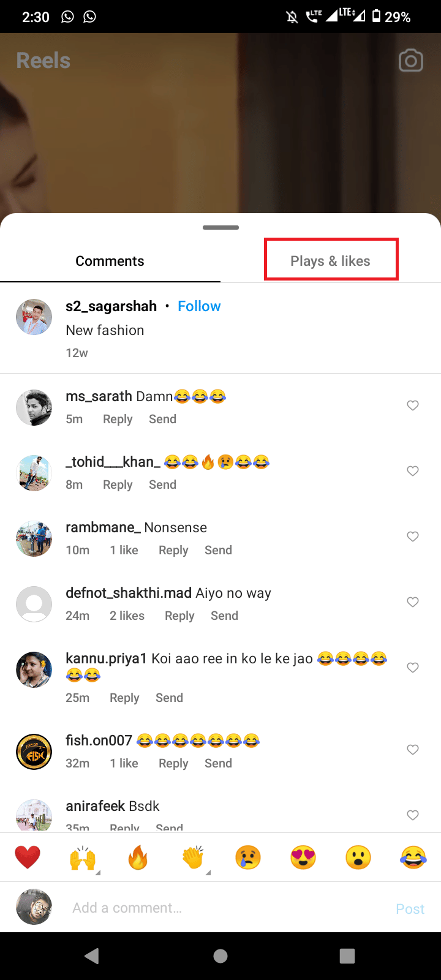Like the comment by ms_sarath
Screen dimensions: 441x980
coord(413,405)
